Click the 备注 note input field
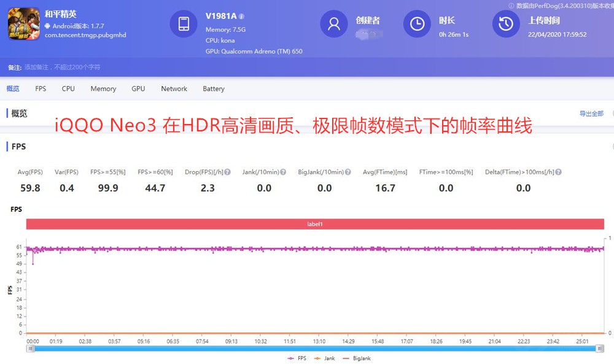 pyautogui.click(x=63, y=68)
